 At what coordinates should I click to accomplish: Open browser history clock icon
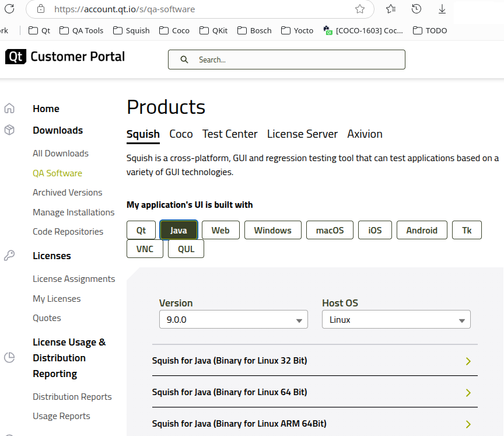[x=416, y=9]
